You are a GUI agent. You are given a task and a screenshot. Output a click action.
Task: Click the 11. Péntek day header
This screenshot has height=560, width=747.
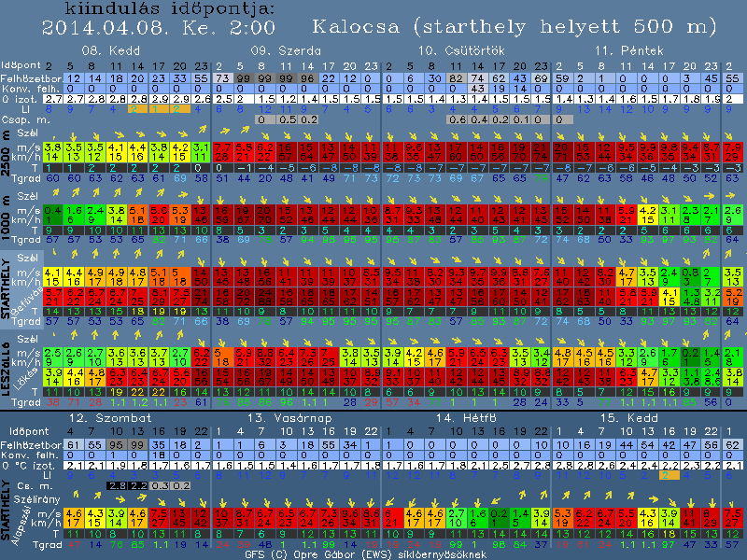629,49
